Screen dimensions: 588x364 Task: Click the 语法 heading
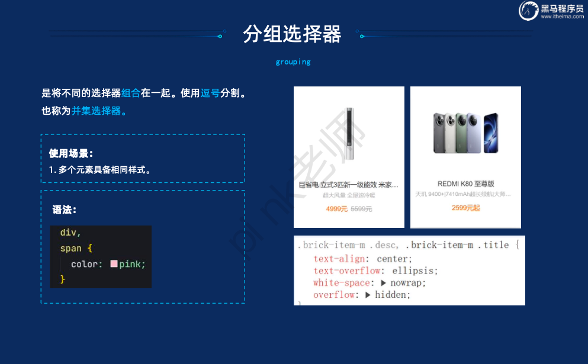(65, 210)
